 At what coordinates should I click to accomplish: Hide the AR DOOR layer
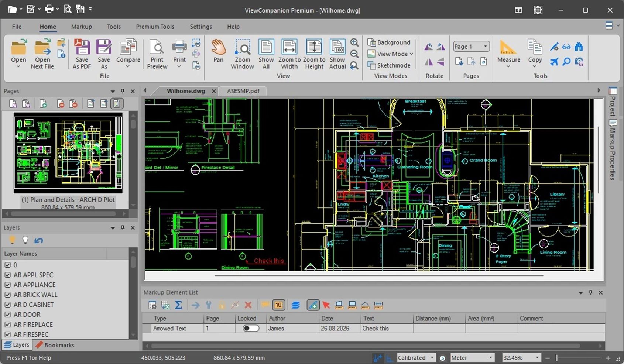7,315
